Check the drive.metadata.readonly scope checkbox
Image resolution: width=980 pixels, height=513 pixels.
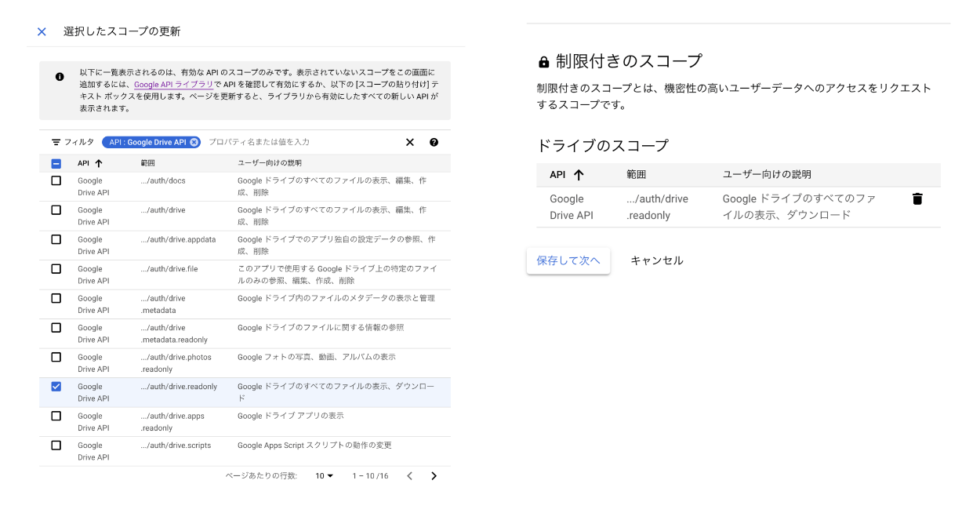pyautogui.click(x=56, y=327)
